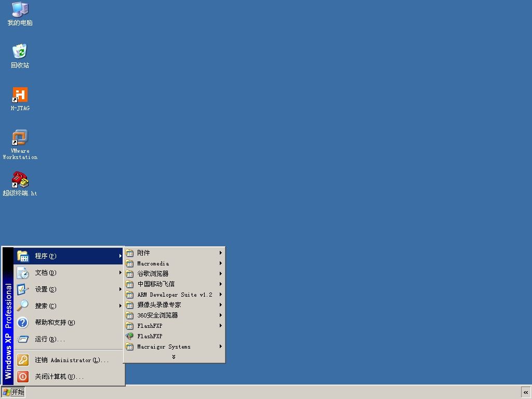Expand the 中国移动飞信 submenu arrow
The image size is (532, 399).
tap(220, 284)
